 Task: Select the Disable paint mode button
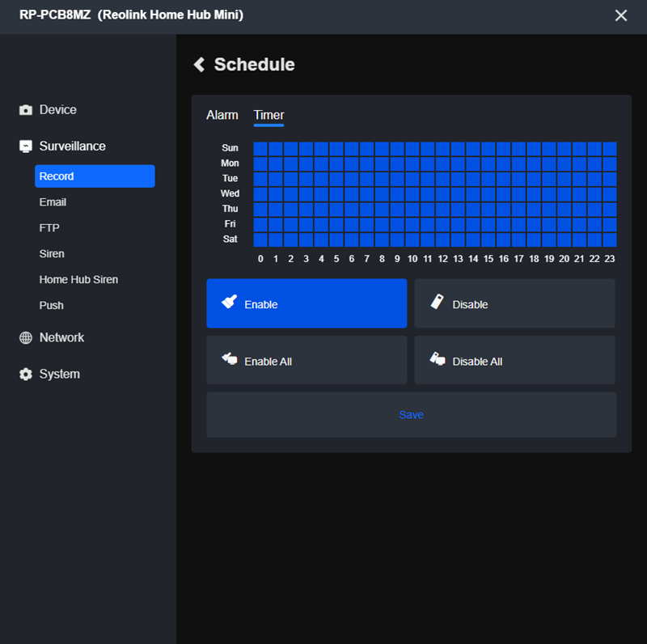[x=514, y=303]
